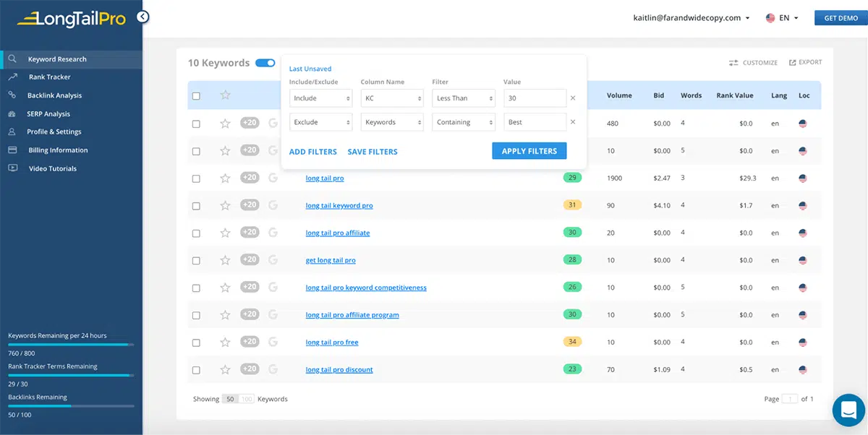Click the Page number input field
868x435 pixels.
click(x=790, y=399)
